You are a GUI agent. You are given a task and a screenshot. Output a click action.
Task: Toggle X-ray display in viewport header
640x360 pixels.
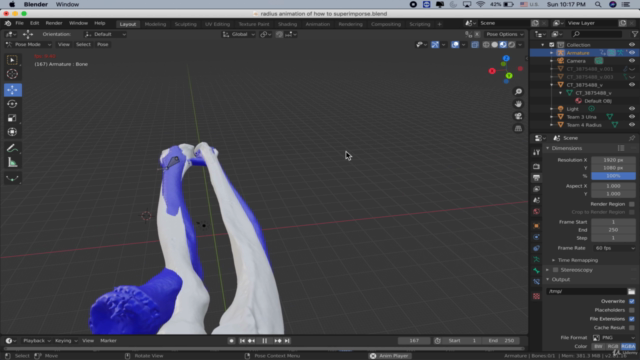(x=474, y=45)
